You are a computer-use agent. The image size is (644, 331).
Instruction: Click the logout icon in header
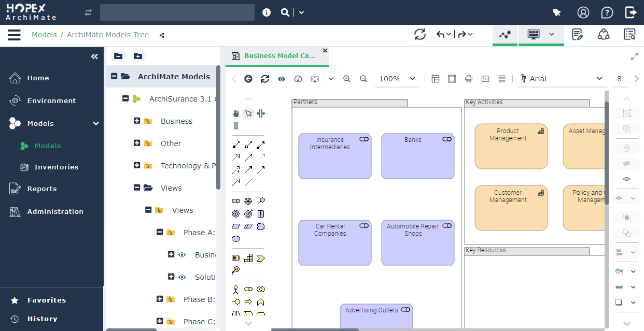[631, 12]
